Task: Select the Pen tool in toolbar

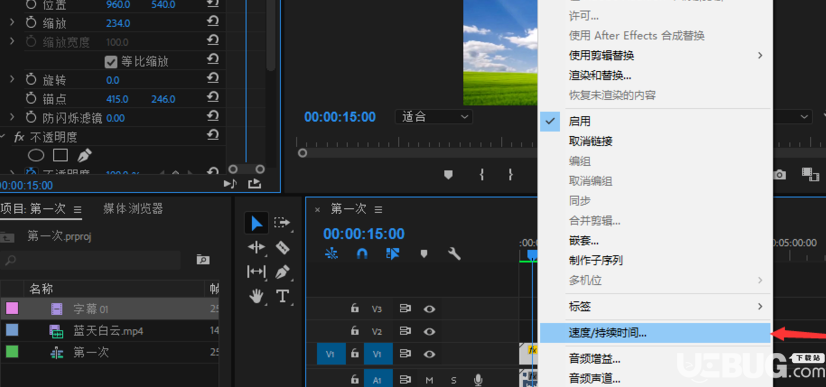Action: (x=283, y=272)
